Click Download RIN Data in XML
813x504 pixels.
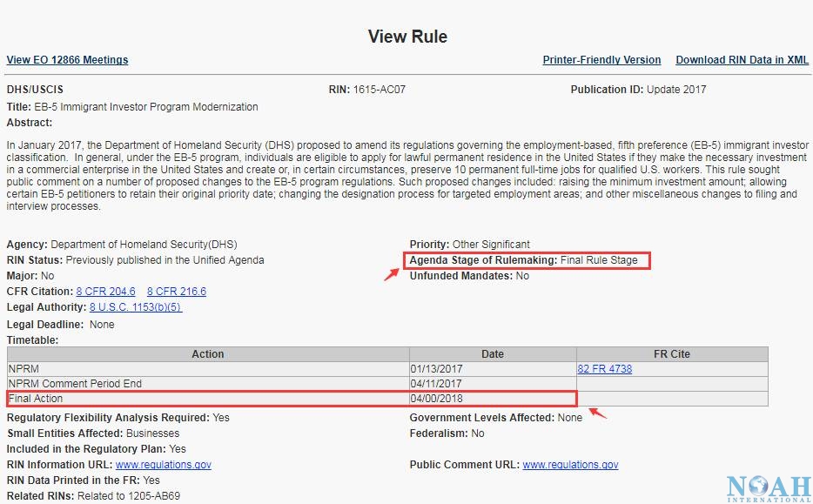click(x=742, y=60)
